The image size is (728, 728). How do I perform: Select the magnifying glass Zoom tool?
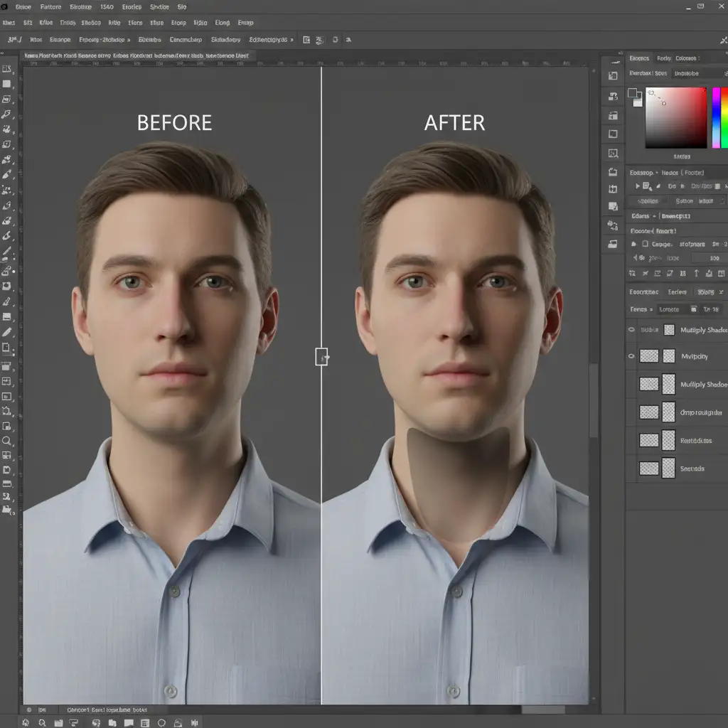(x=7, y=441)
